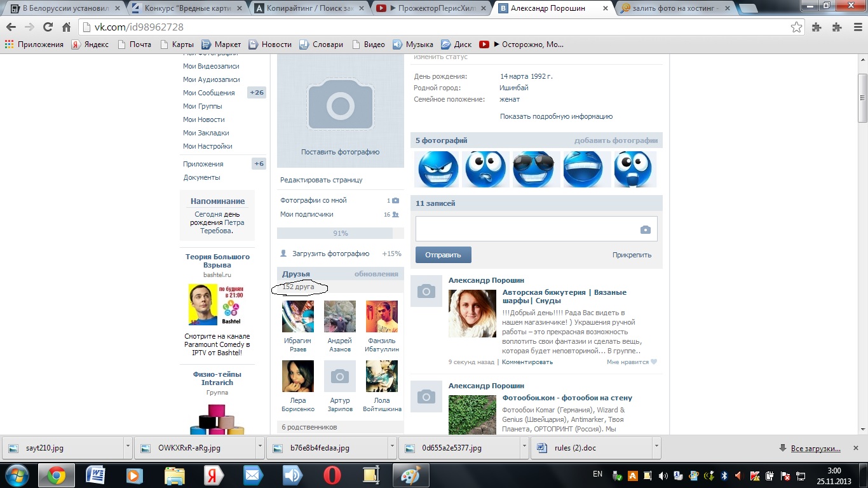Switch to the Копирайтинг tab
The height and width of the screenshot is (488, 868).
point(311,8)
